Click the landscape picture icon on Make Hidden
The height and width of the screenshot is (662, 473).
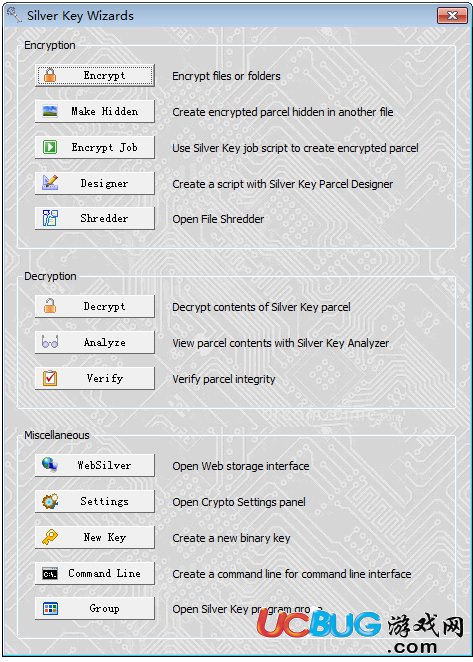pos(50,111)
